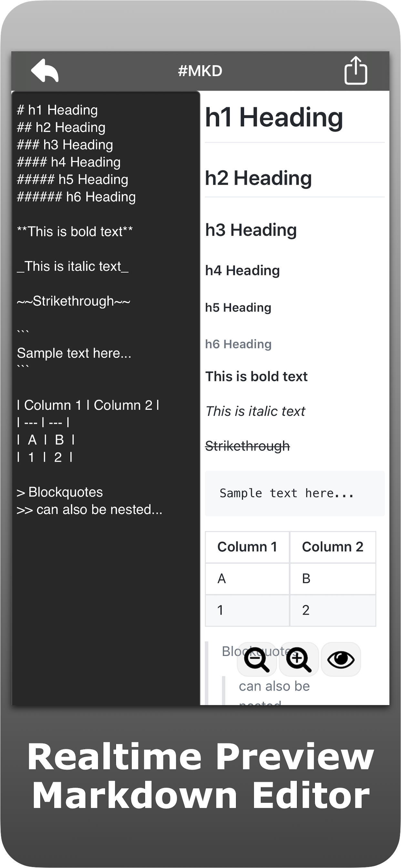
Task: Click the '~~Strikethrough~~' markdown source line
Action: 74,301
